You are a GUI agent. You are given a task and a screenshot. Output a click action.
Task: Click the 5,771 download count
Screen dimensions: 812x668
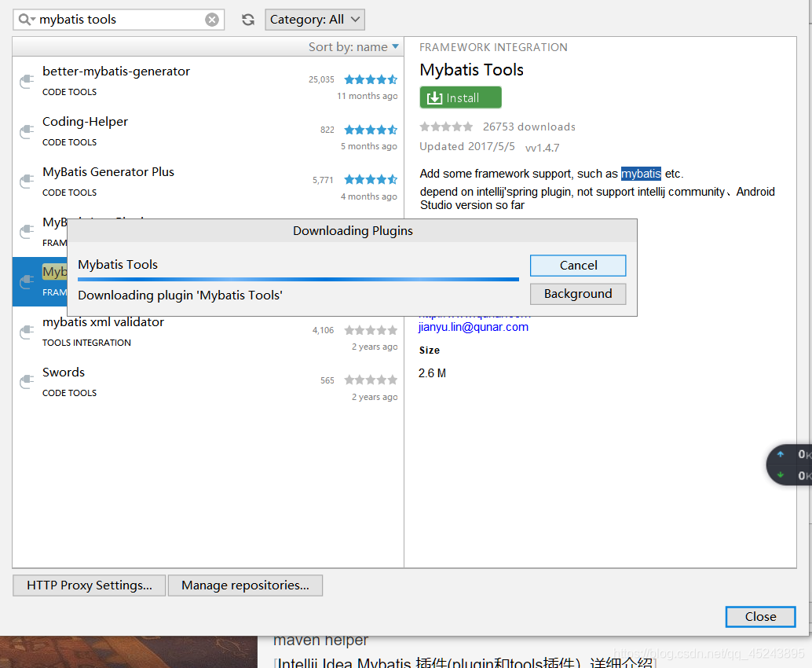(x=323, y=180)
